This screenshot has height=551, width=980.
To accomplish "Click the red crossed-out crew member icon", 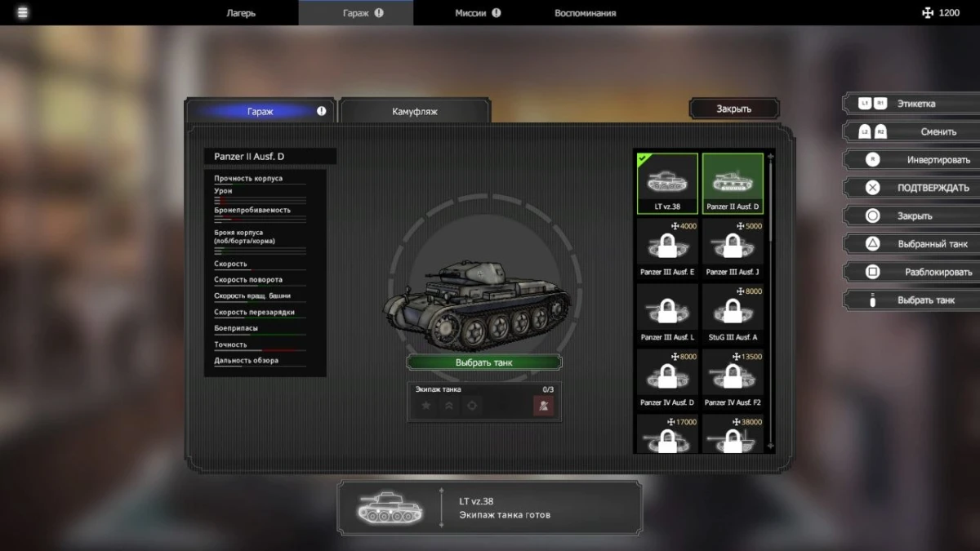I will click(x=543, y=406).
